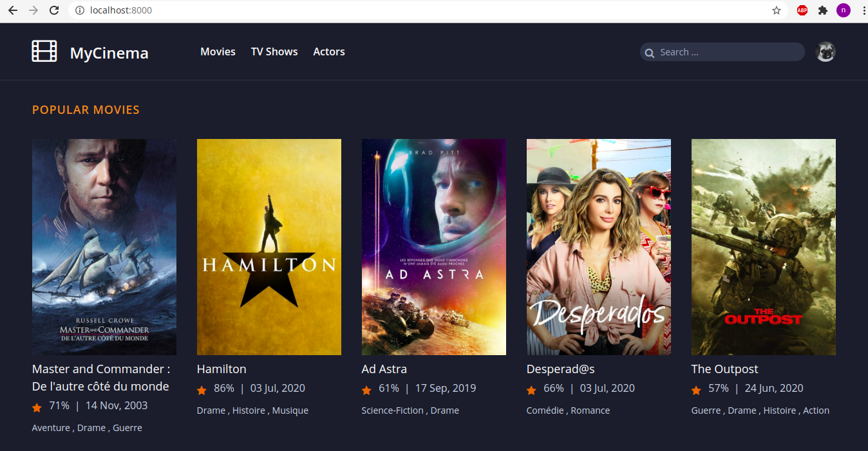Open the Master and Commander poster
This screenshot has height=451, width=868.
point(104,247)
